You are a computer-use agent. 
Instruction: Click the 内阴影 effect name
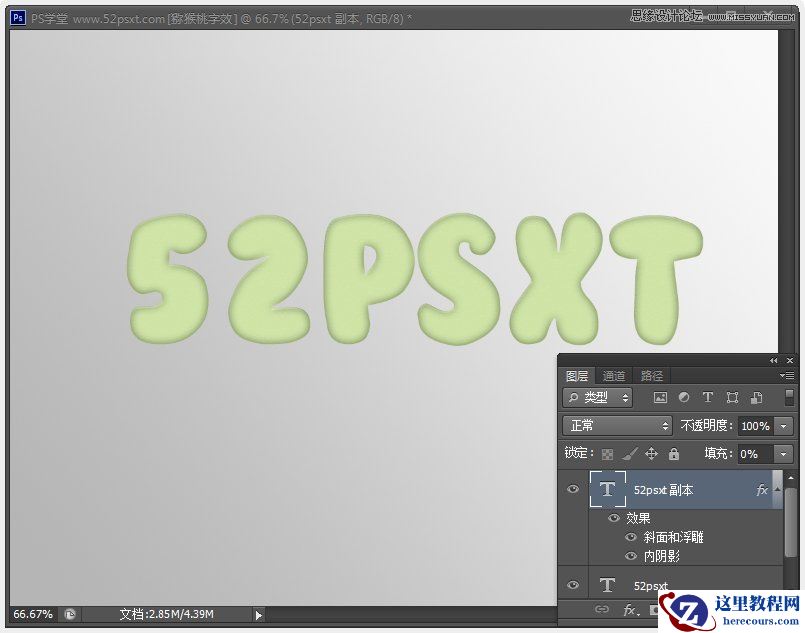pyautogui.click(x=662, y=556)
